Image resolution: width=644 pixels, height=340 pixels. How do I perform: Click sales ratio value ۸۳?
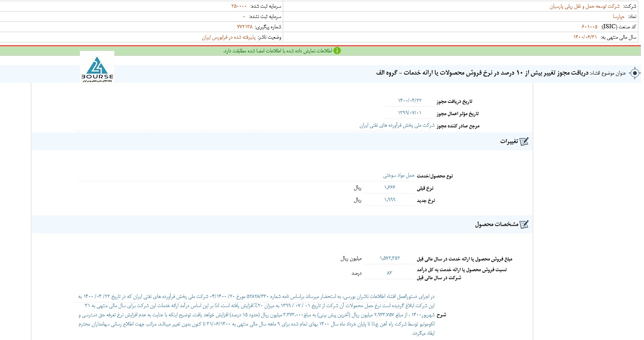click(389, 273)
